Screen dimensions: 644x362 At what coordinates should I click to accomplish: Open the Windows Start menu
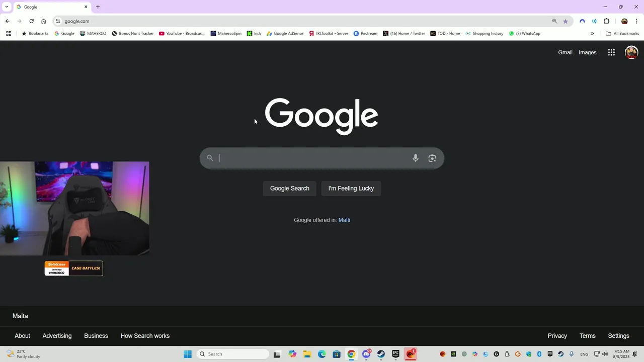pos(188,354)
